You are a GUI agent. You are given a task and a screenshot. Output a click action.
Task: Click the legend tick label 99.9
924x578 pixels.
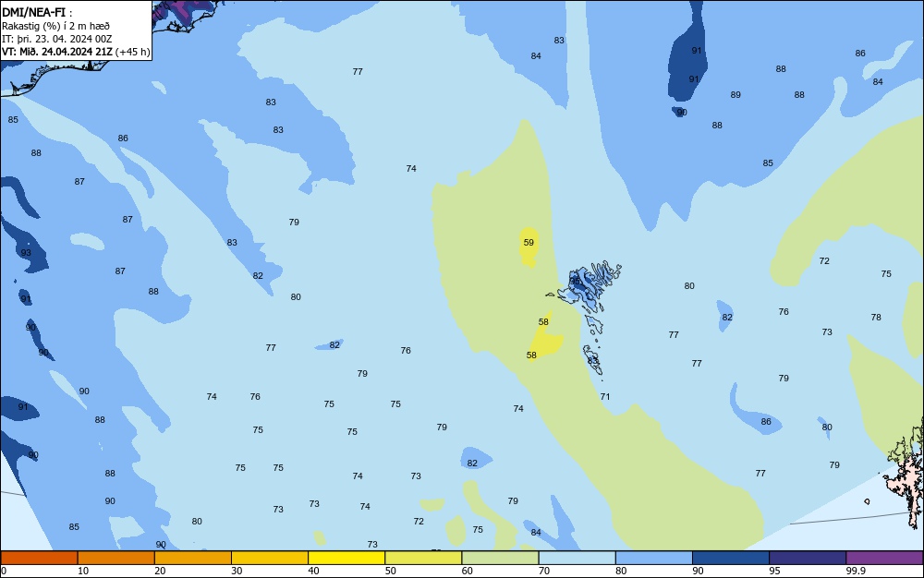tap(856, 571)
